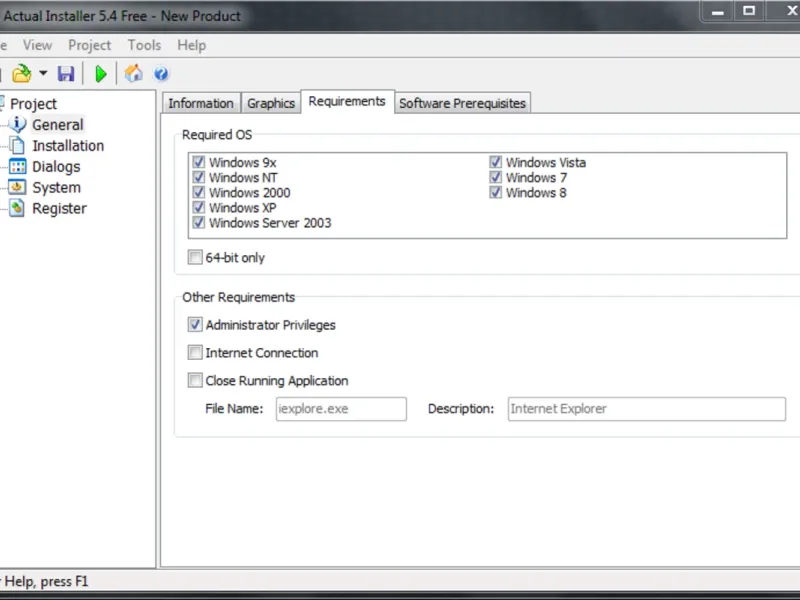Viewport: 800px width, 600px height.
Task: Switch to the Information tab
Action: point(201,103)
